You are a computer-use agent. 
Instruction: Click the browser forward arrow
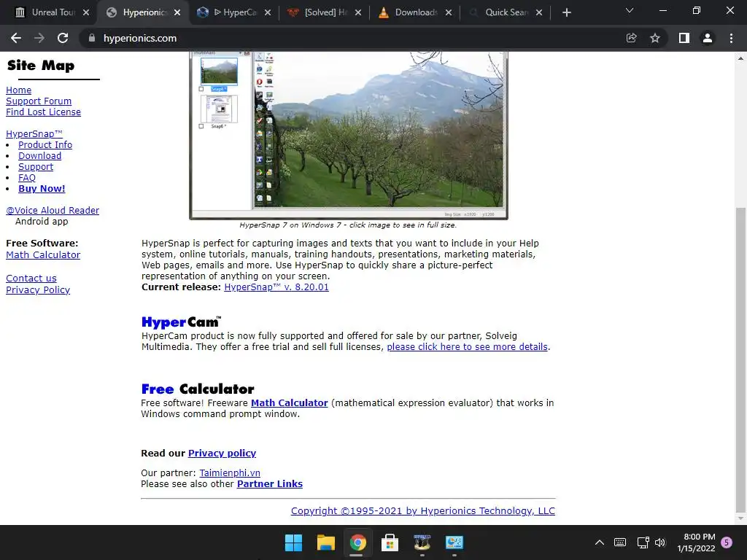tap(39, 38)
